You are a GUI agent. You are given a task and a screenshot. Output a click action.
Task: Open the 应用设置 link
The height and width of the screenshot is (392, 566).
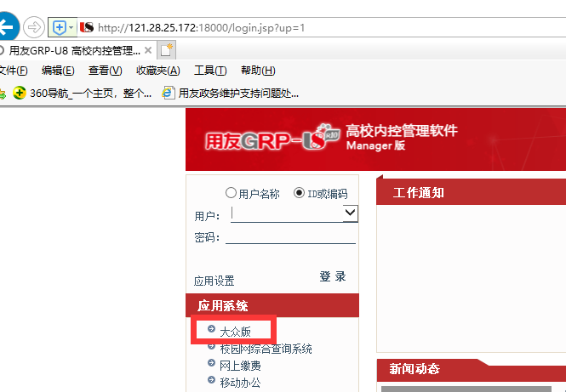(214, 281)
